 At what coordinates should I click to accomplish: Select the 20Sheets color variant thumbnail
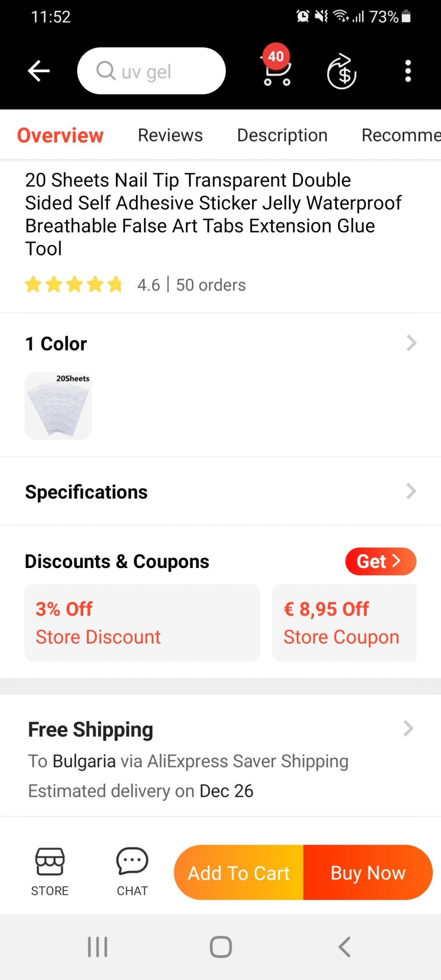(x=58, y=406)
